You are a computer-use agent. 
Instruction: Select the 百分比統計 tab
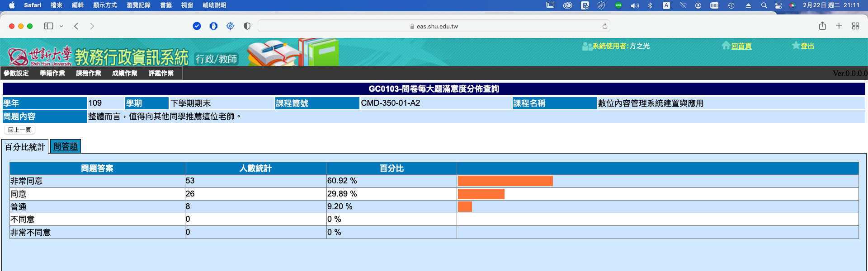25,147
